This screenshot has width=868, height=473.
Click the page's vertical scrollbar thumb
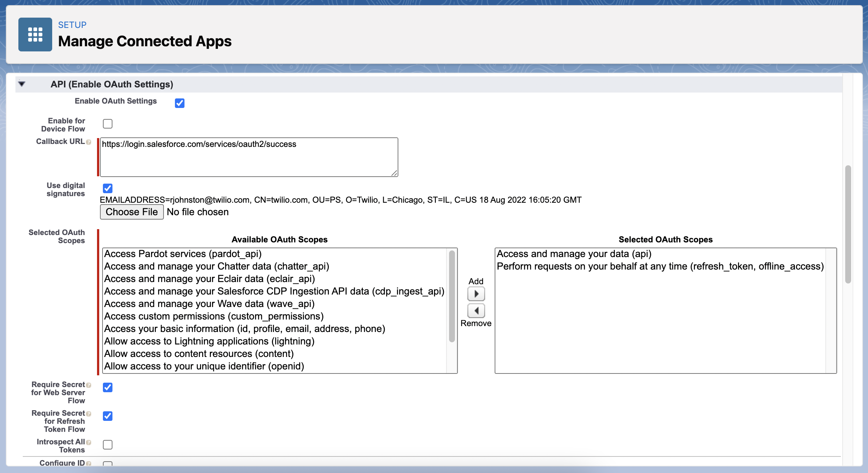848,224
